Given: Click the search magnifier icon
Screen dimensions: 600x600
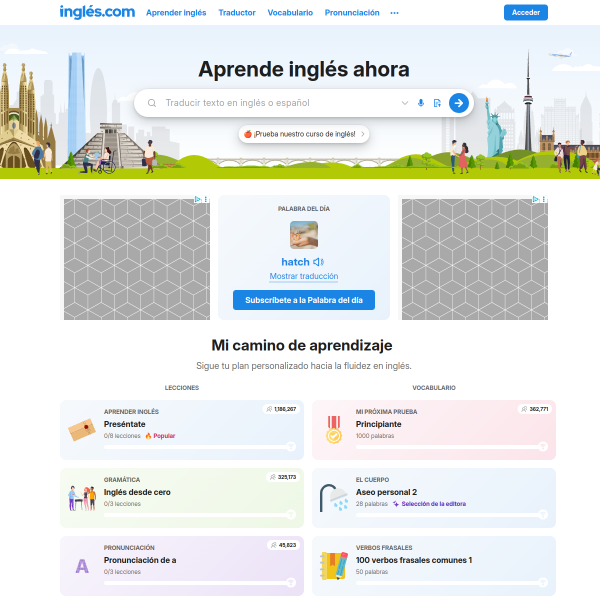Looking at the screenshot, I should 152,103.
